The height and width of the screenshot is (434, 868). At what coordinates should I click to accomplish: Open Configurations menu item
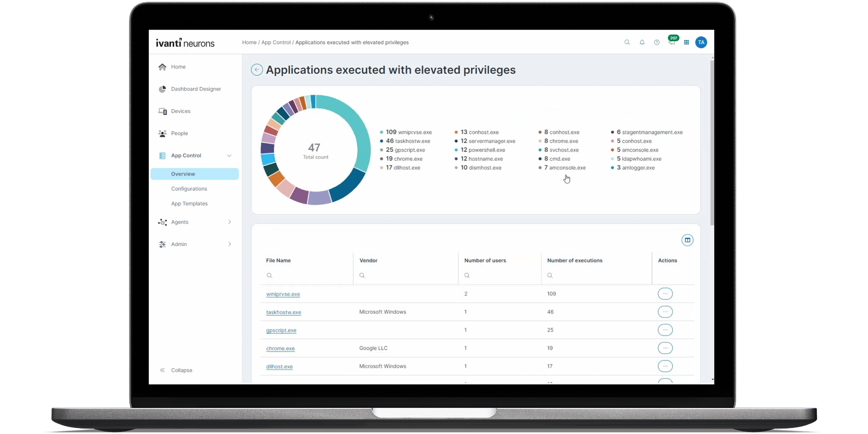pyautogui.click(x=189, y=189)
